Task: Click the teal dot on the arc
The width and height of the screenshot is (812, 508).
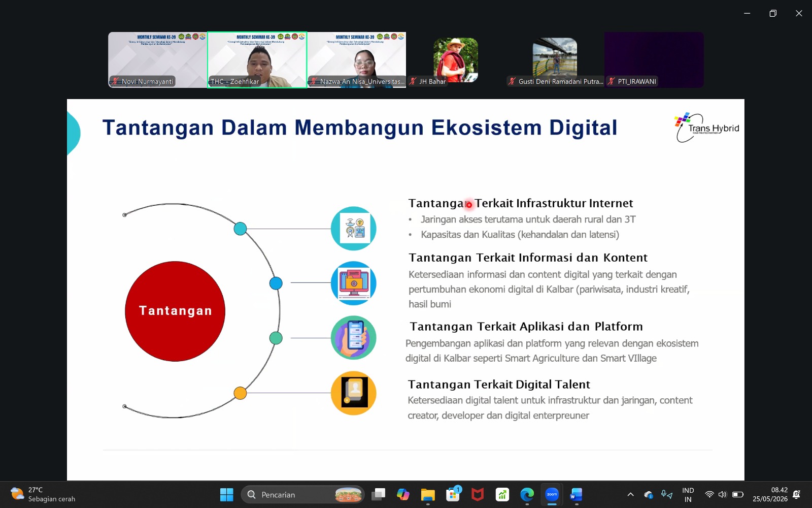Action: click(x=240, y=229)
